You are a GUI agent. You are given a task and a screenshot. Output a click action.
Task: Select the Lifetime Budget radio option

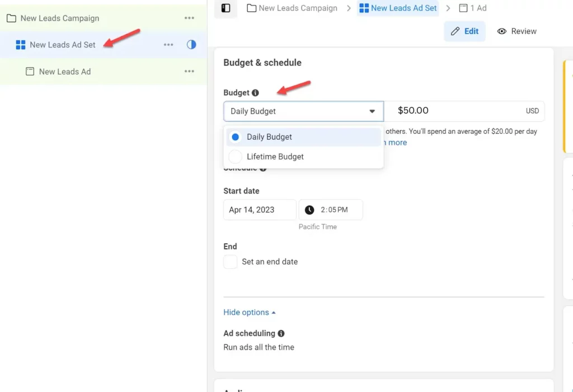pos(236,157)
